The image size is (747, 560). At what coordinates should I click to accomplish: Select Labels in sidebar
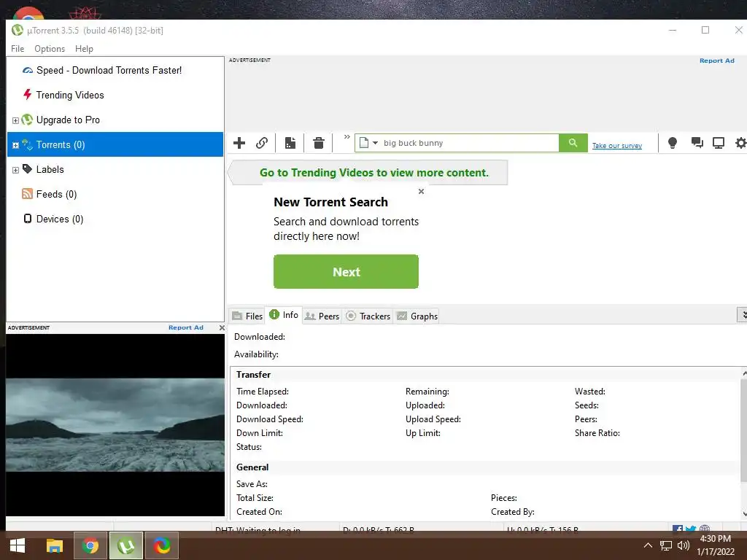(x=50, y=169)
